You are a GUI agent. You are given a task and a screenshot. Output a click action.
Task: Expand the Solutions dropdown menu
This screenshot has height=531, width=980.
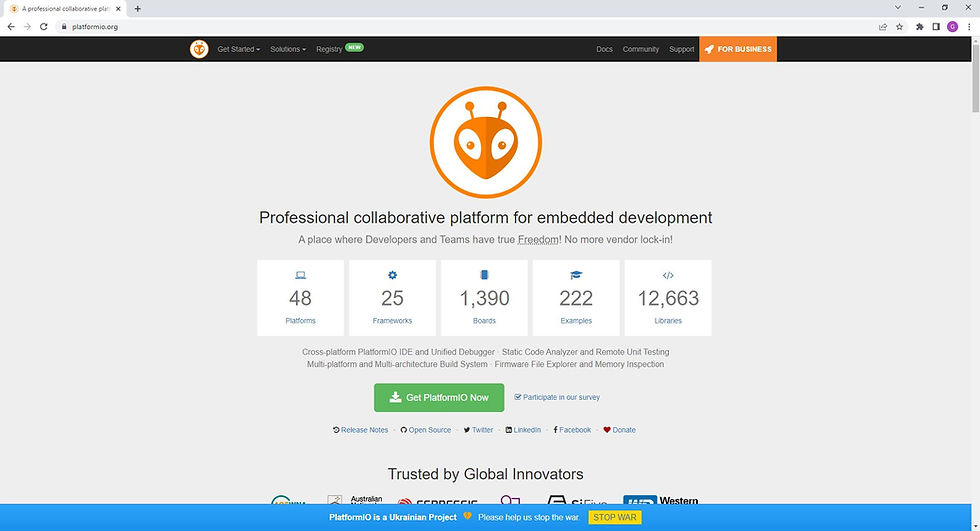coord(288,49)
